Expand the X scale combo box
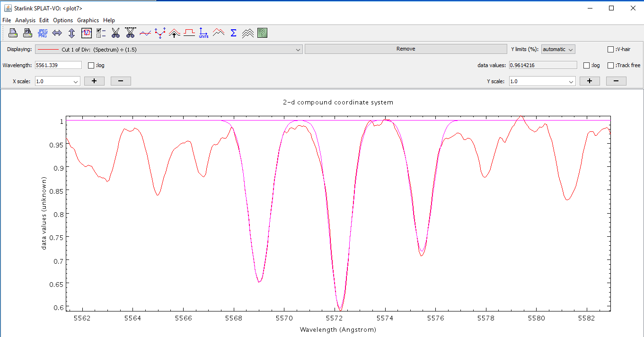 76,81
